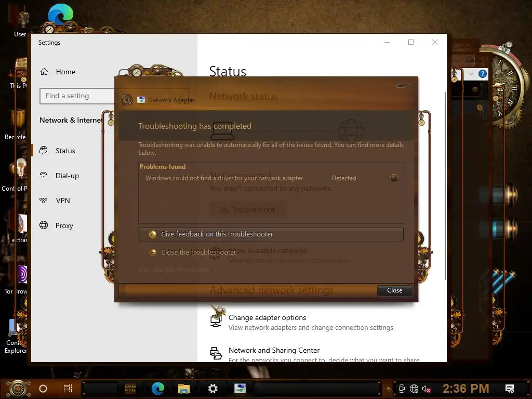Click the 'Problems found' label

(163, 167)
